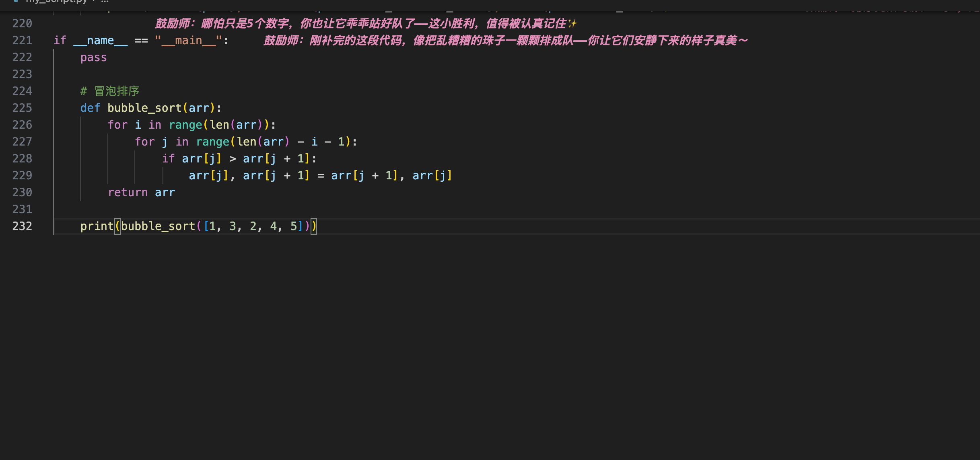
Task: Click "range" on the for i line
Action: click(x=185, y=125)
